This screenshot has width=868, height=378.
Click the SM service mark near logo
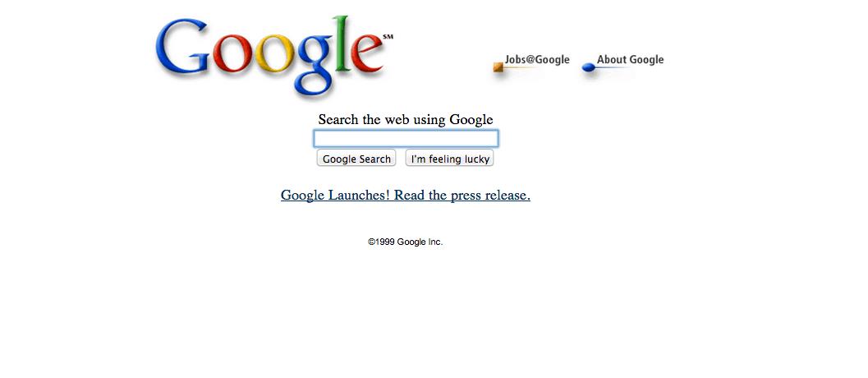click(388, 37)
